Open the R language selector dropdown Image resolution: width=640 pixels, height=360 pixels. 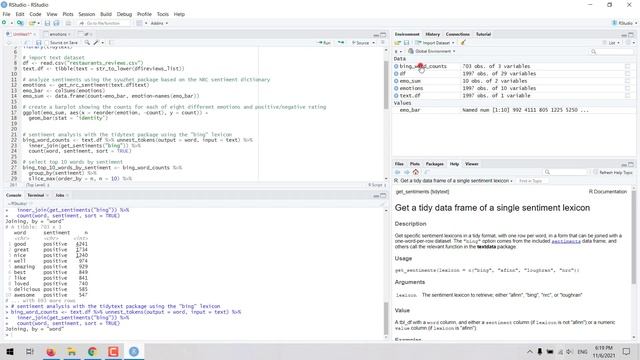[x=398, y=51]
